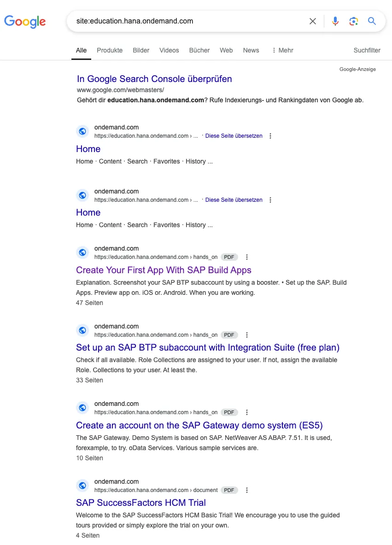Open three-dot options for SAP Build Apps result
This screenshot has height=545, width=392.
tap(247, 257)
